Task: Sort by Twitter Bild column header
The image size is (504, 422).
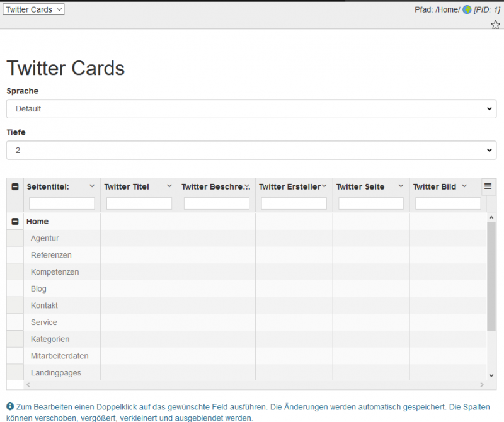Action: [x=435, y=186]
